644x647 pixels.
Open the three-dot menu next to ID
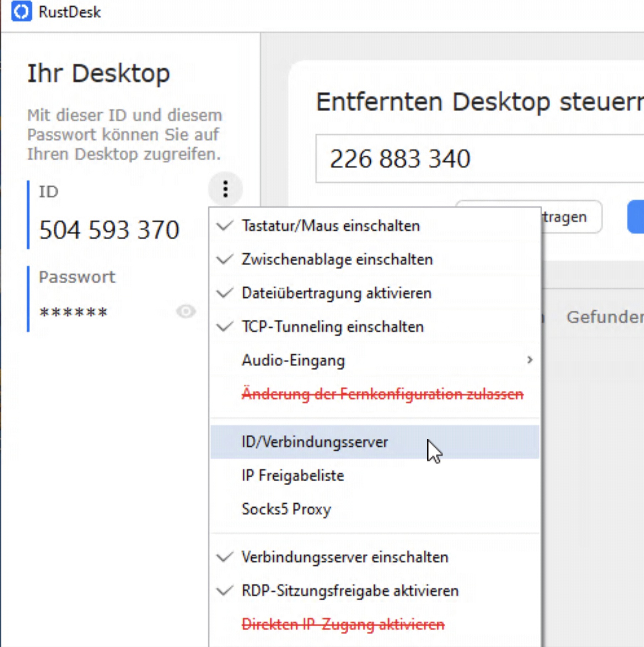pos(225,189)
